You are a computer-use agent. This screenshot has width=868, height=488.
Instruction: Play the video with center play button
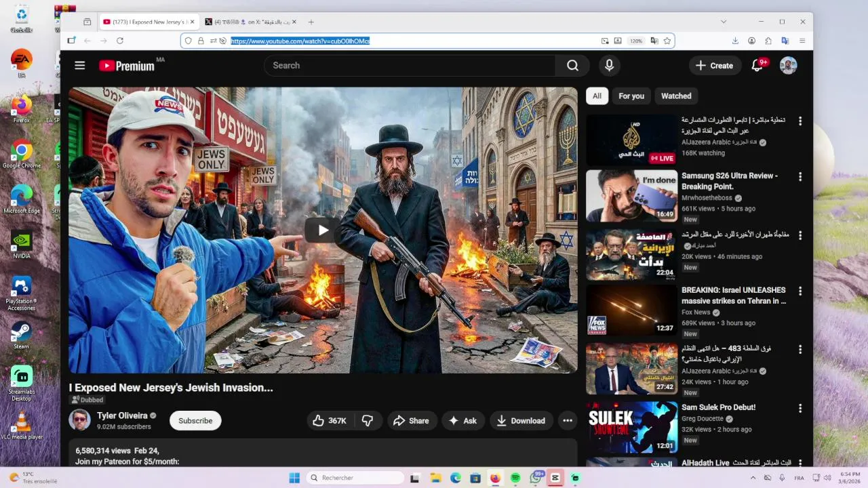click(323, 230)
